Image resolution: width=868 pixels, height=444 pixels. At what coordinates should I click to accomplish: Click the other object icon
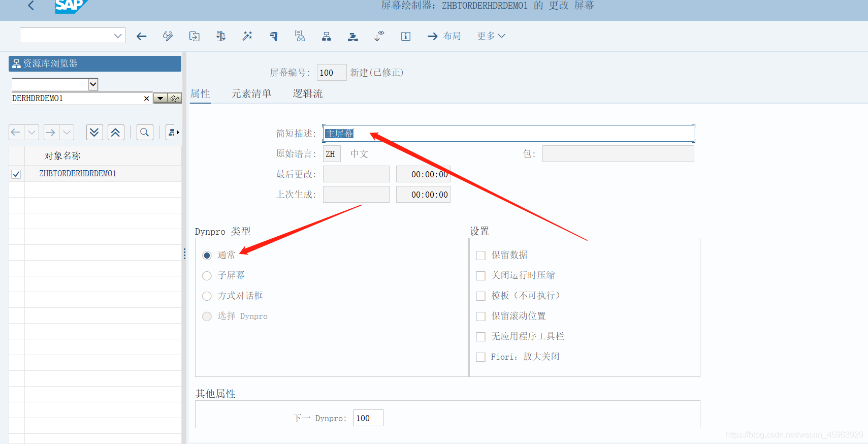(195, 36)
